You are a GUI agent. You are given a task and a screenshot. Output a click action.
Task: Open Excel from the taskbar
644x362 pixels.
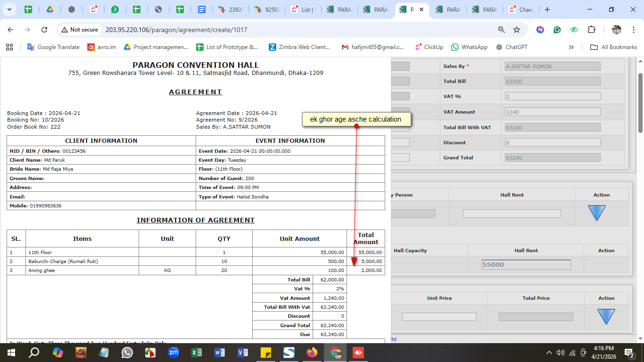[x=197, y=353]
